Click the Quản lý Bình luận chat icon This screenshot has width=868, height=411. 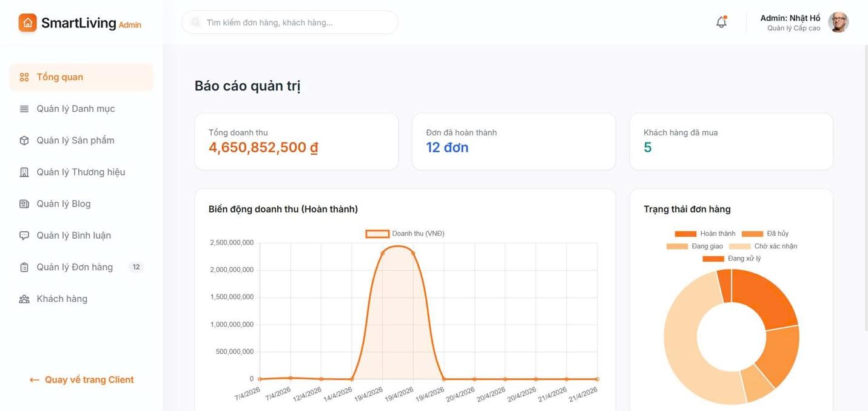(24, 235)
